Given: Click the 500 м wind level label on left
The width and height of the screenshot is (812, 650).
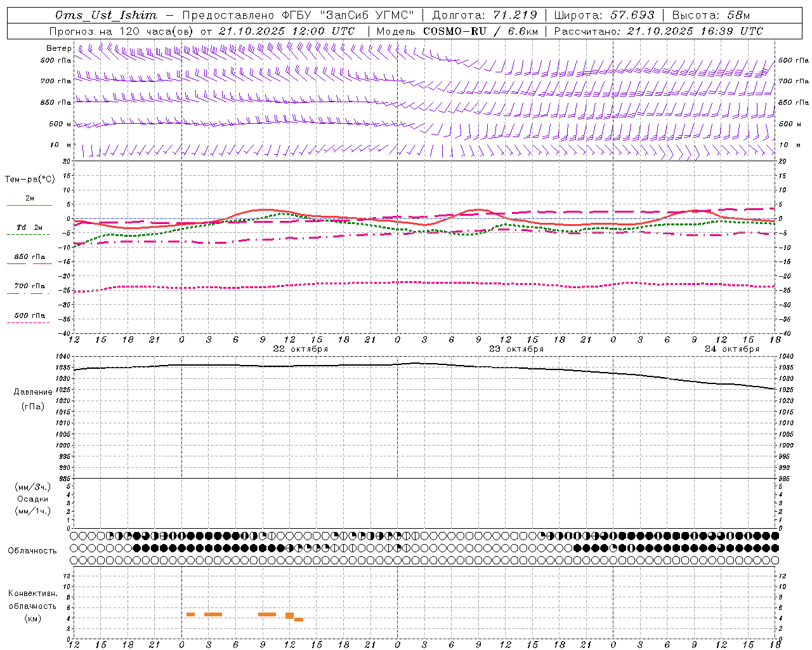Looking at the screenshot, I should [x=60, y=124].
